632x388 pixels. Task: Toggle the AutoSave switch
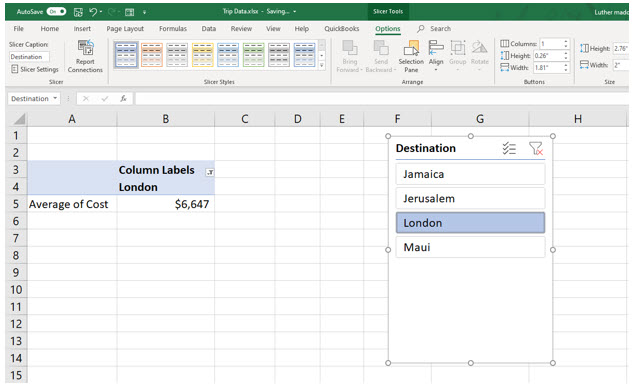click(x=56, y=12)
